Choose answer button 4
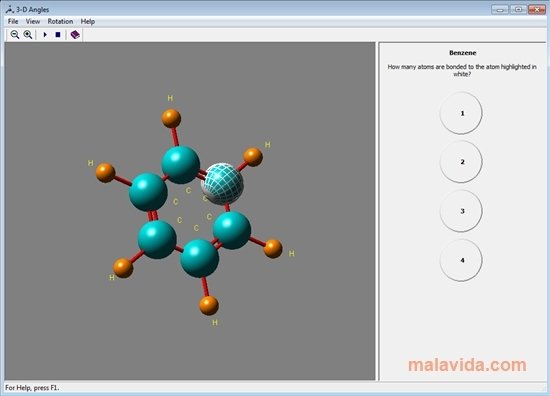 [x=461, y=260]
